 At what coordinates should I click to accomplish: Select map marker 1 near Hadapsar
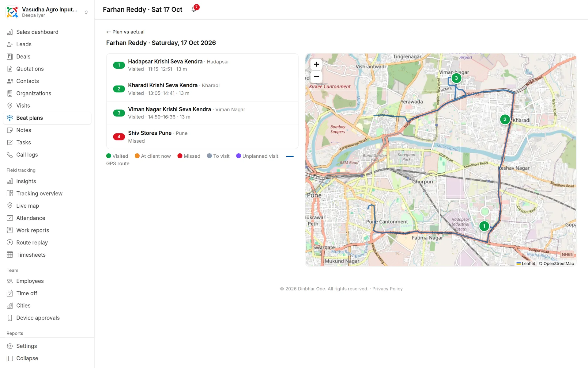click(x=484, y=226)
